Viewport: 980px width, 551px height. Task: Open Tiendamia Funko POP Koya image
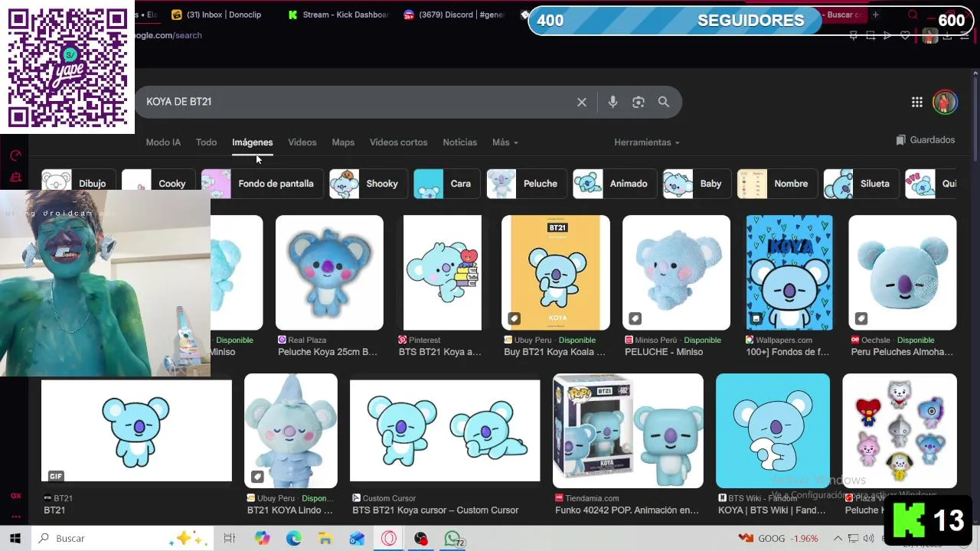(628, 431)
